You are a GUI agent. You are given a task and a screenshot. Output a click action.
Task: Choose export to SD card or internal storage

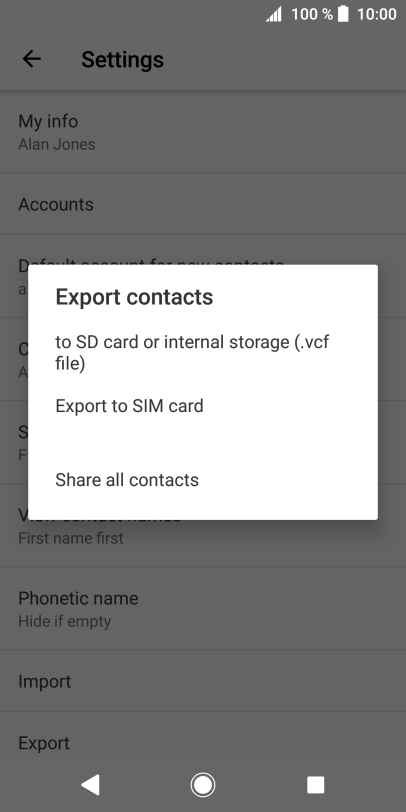point(203,352)
